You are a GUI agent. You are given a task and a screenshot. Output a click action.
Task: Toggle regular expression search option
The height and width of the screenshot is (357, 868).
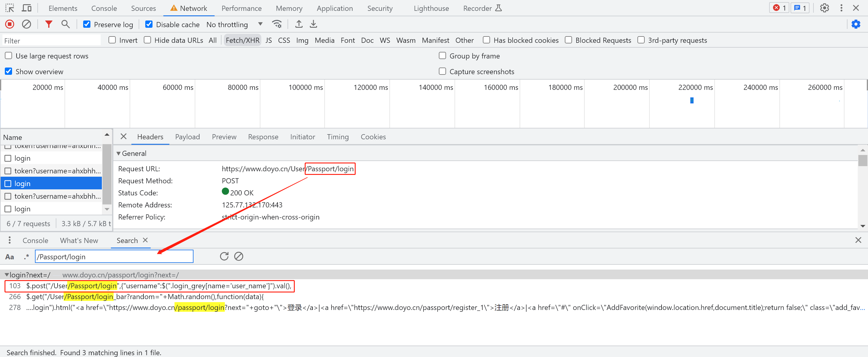(27, 257)
